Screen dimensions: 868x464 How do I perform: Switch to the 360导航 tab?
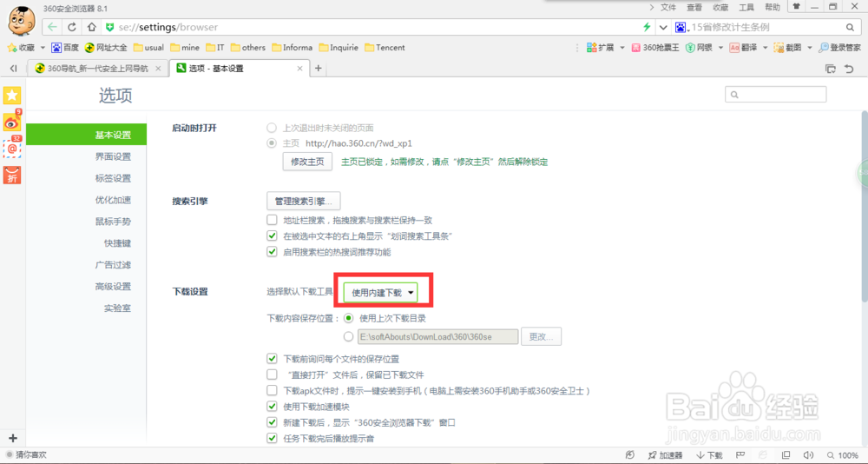(97, 69)
